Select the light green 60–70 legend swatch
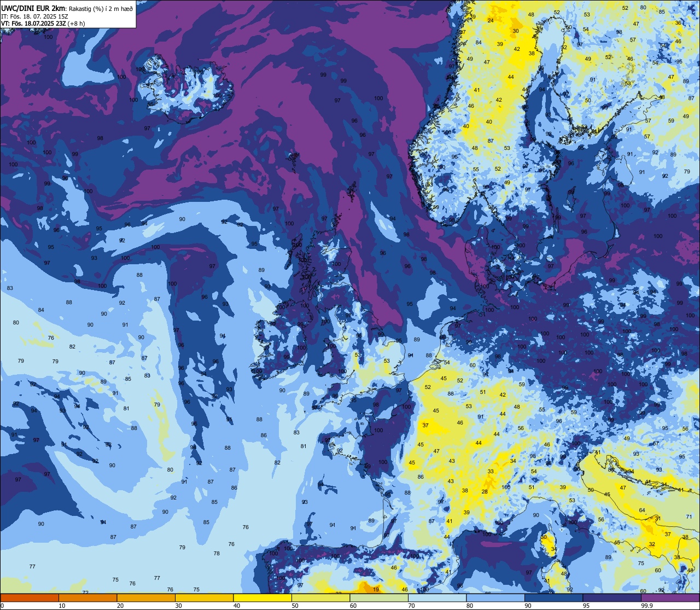Viewport: 700px width, 610px height. [379, 597]
